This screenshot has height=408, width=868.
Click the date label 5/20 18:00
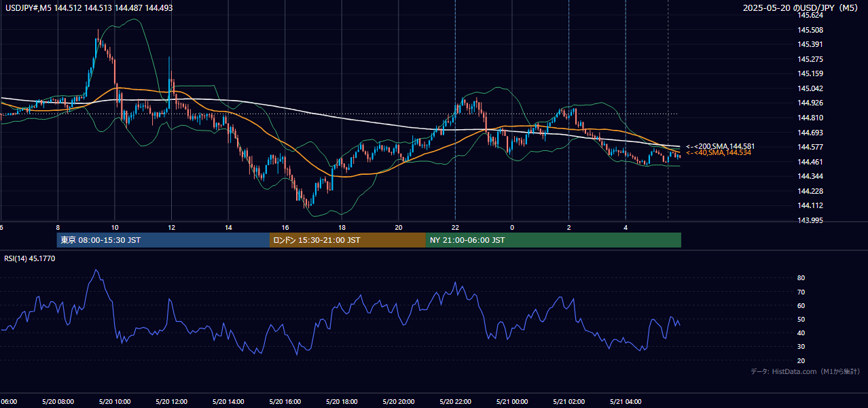click(342, 401)
